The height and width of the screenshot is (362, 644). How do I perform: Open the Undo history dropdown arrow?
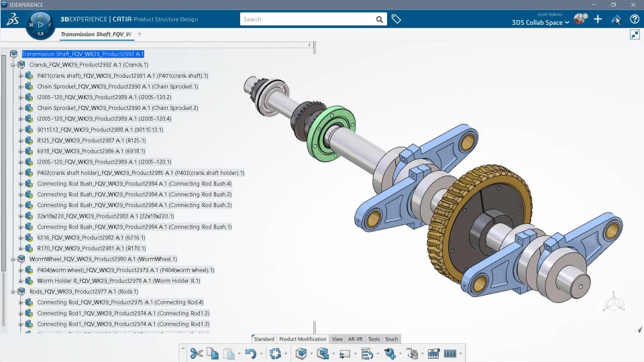click(261, 354)
